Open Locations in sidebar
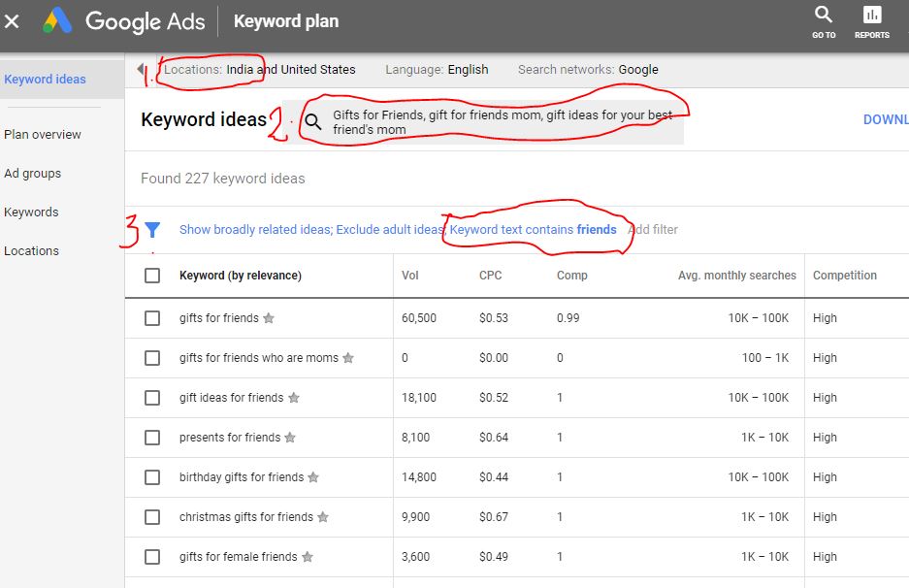The image size is (909, 588). click(x=31, y=251)
